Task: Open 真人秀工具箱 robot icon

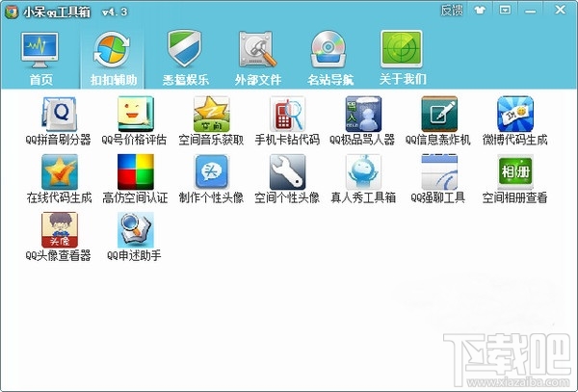Action: pos(363,171)
